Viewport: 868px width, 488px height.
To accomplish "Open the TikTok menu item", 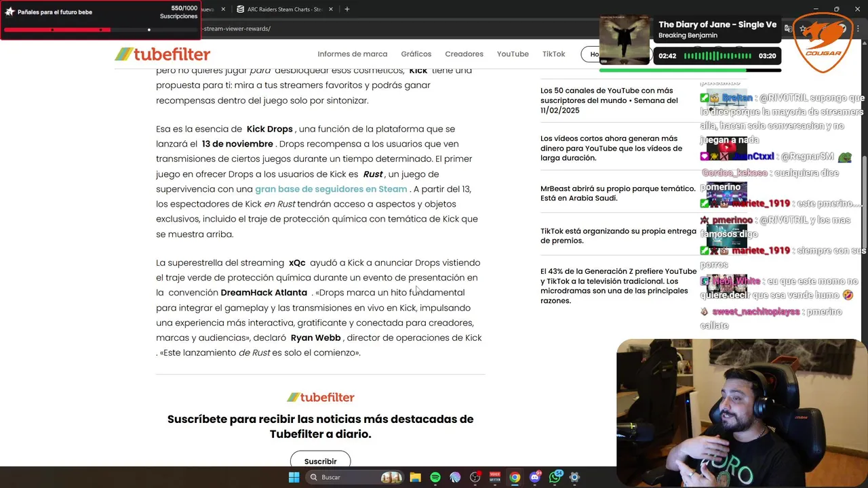I will tap(553, 54).
